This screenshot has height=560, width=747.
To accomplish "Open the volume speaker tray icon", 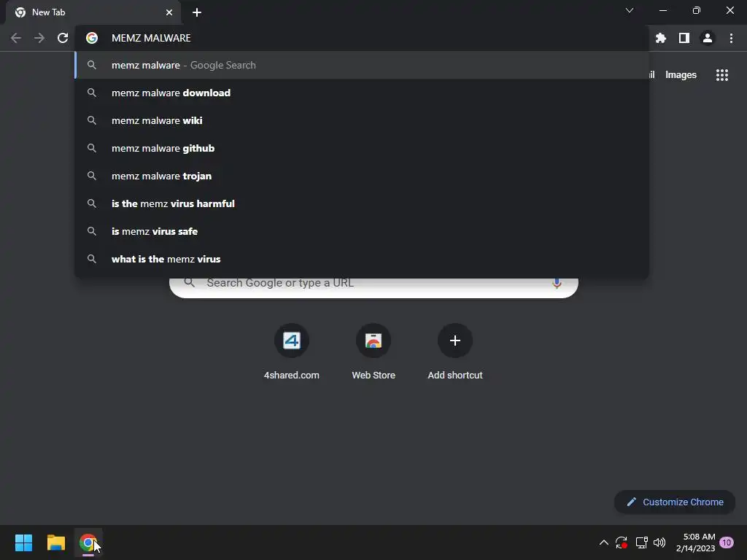I will point(659,542).
